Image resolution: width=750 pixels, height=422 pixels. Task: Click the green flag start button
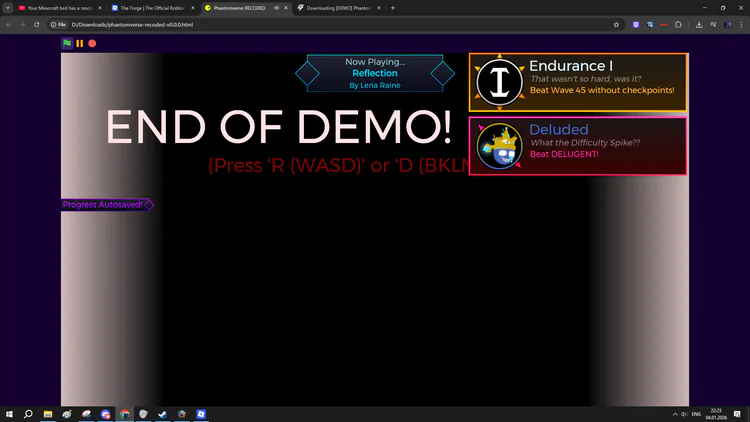pos(67,43)
